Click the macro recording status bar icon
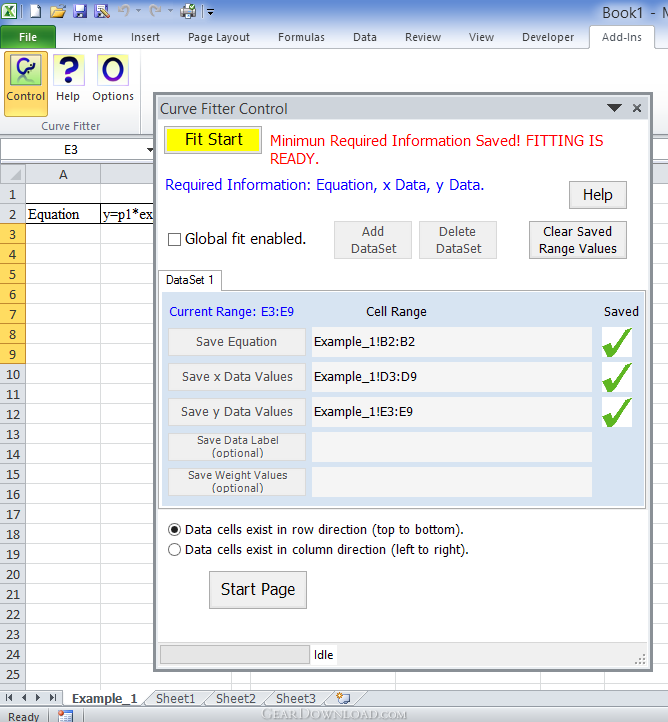 coord(65,716)
